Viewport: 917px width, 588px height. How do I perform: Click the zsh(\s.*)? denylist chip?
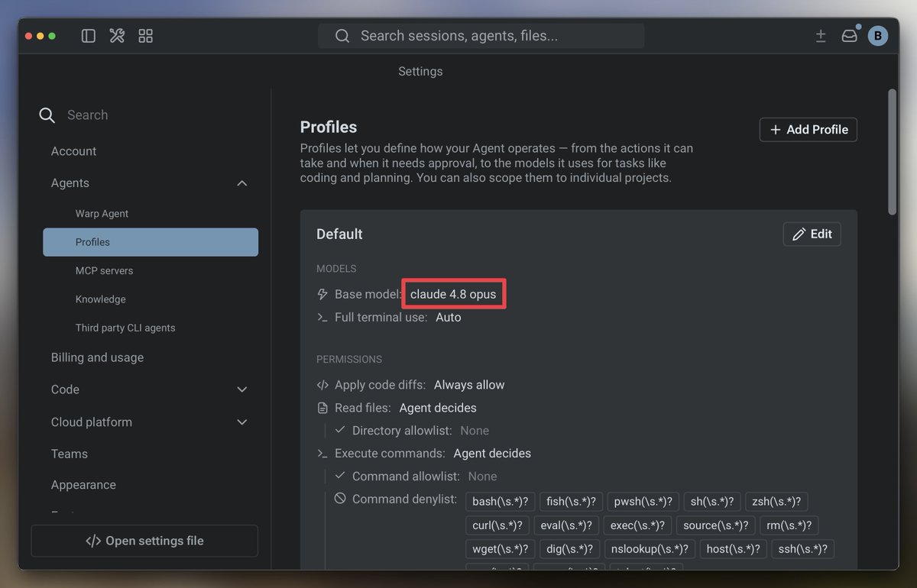(776, 502)
